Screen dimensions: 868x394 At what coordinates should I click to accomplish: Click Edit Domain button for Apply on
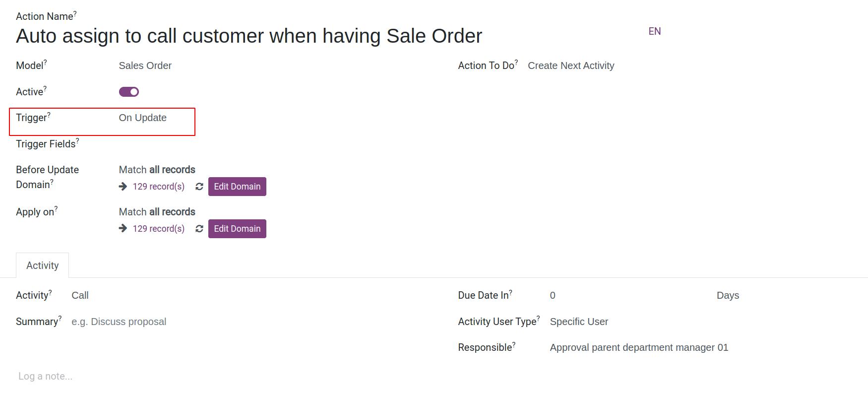pyautogui.click(x=237, y=229)
